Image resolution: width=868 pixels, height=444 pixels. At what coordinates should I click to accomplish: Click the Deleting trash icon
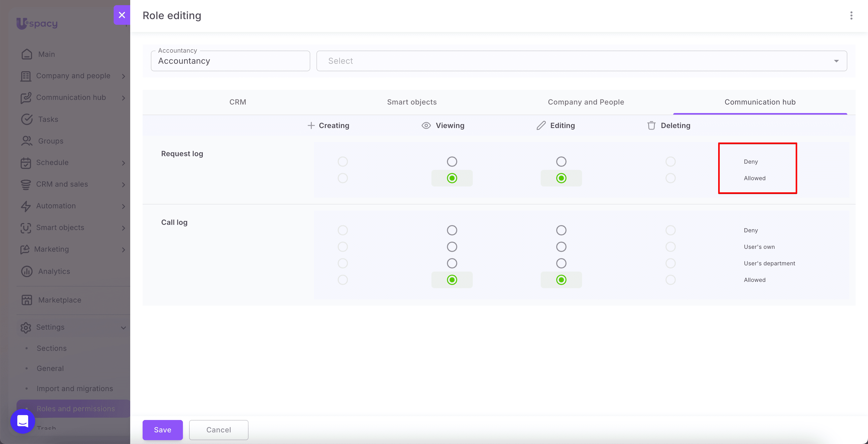tap(651, 125)
